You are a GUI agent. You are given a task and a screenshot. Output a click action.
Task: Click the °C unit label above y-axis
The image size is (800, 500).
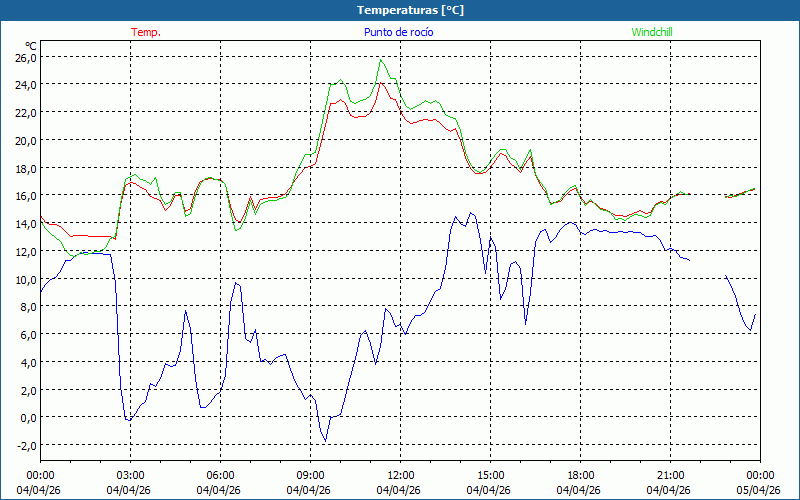coord(30,45)
